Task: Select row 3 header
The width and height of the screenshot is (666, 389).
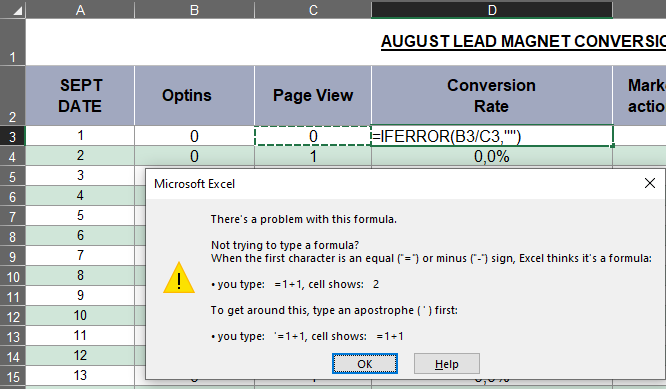Action: 13,136
